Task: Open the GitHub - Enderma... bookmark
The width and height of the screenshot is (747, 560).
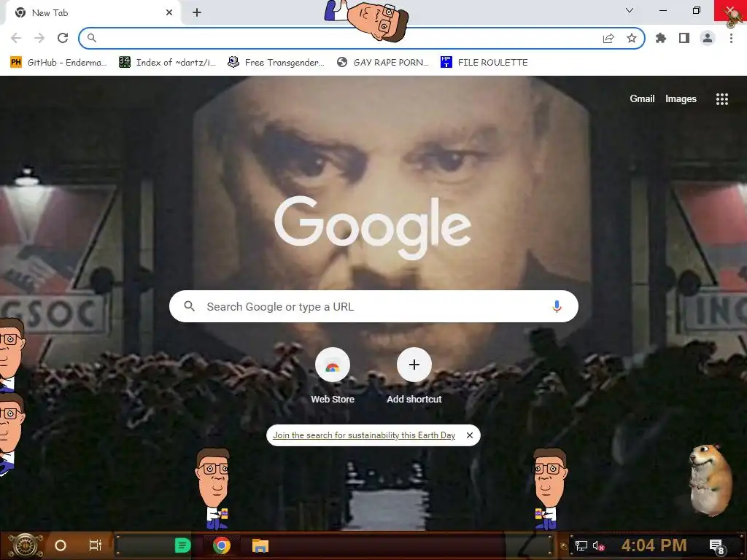Action: point(58,63)
